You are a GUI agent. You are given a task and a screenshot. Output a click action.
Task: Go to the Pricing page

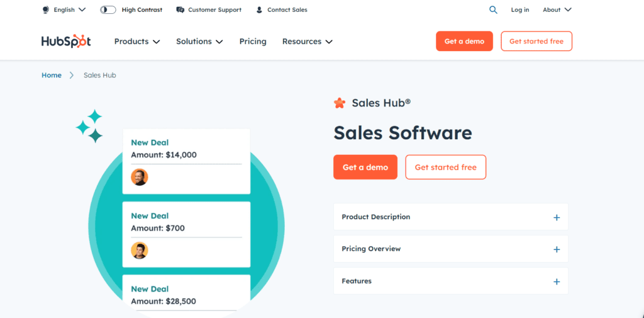(253, 42)
